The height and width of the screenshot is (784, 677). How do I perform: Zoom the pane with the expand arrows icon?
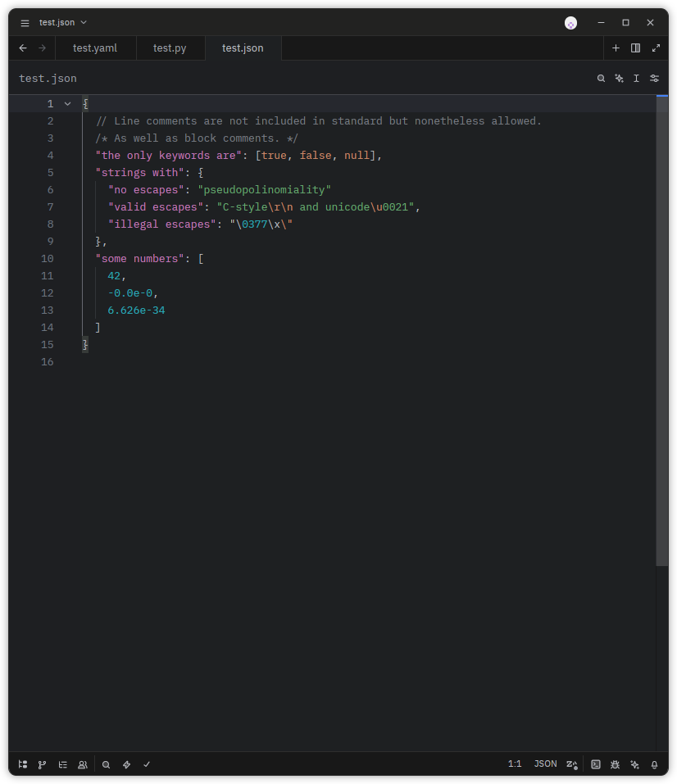pos(656,48)
